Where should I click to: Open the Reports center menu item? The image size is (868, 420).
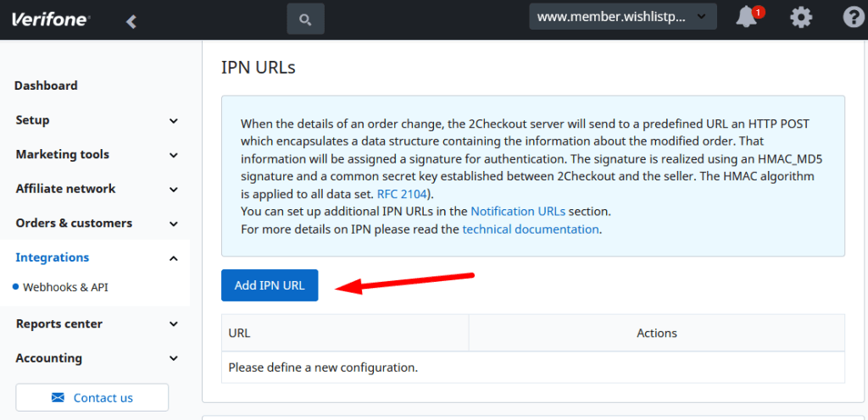[59, 323]
